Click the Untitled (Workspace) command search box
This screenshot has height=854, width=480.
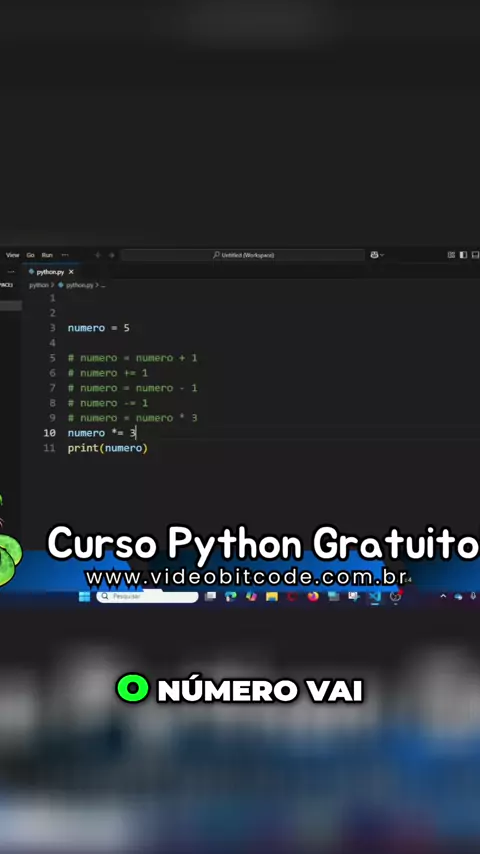243,255
